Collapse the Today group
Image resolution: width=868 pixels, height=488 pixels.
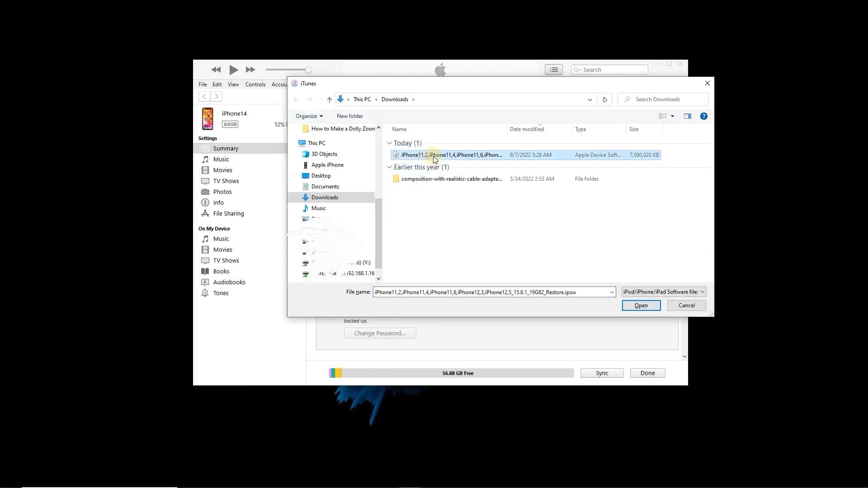[389, 143]
